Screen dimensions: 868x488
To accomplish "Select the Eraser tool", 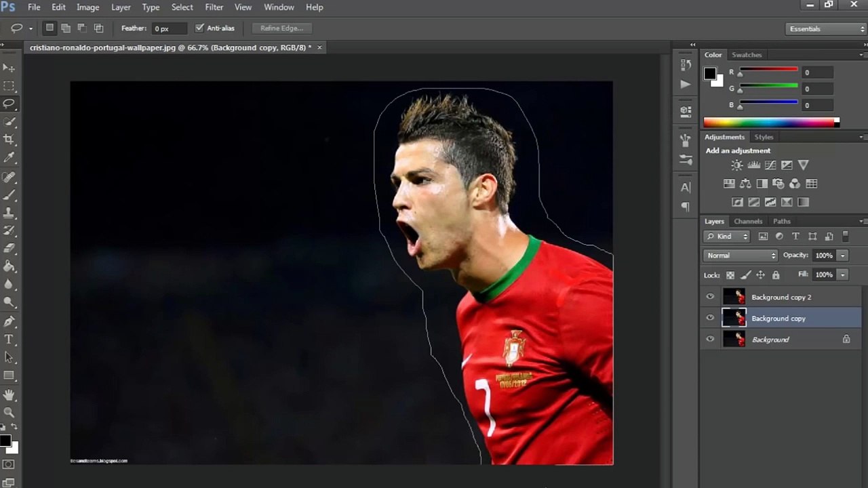I will pyautogui.click(x=9, y=248).
